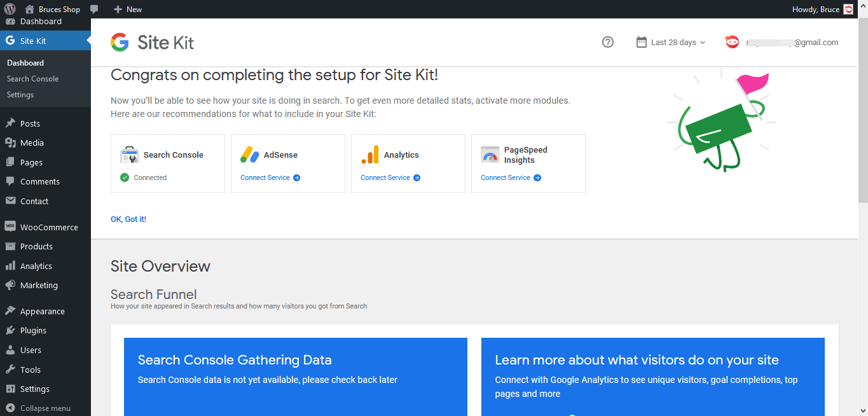The height and width of the screenshot is (416, 868).
Task: Click the Search Console module icon
Action: (129, 155)
